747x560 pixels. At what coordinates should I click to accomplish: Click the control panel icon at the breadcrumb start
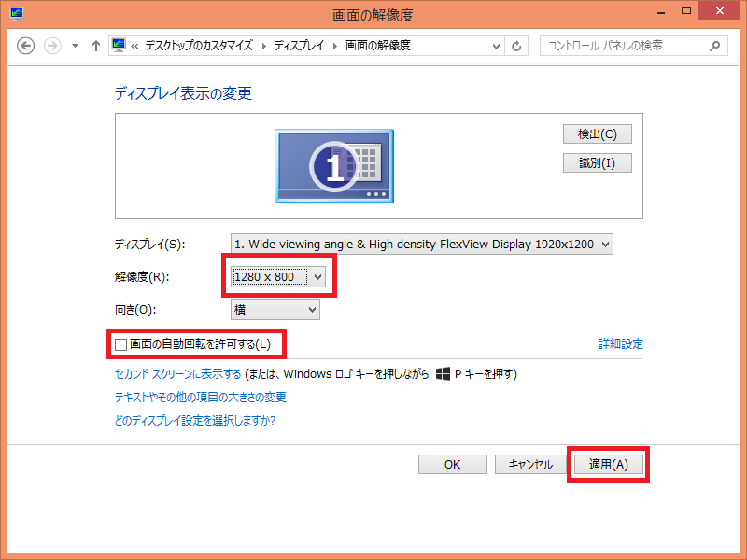coord(119,45)
